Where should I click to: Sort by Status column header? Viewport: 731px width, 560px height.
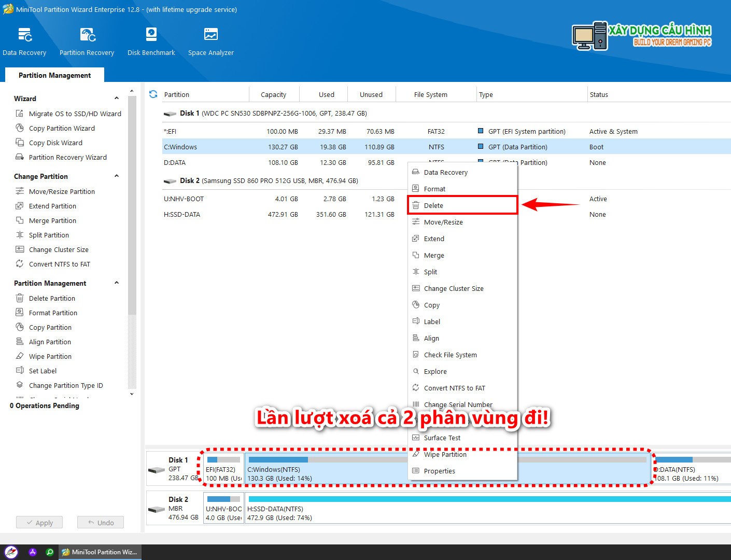tap(599, 94)
